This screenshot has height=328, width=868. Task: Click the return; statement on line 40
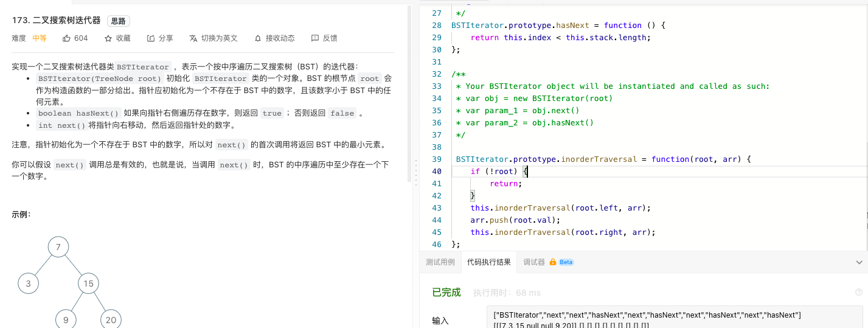point(505,183)
